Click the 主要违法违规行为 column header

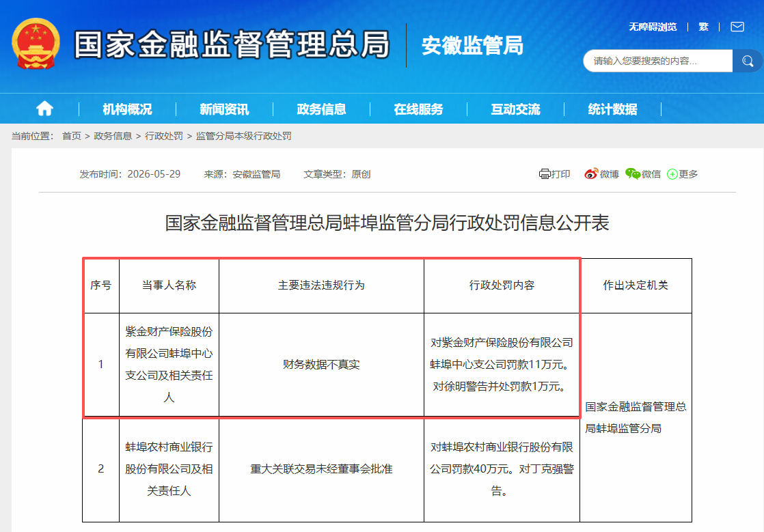(322, 285)
